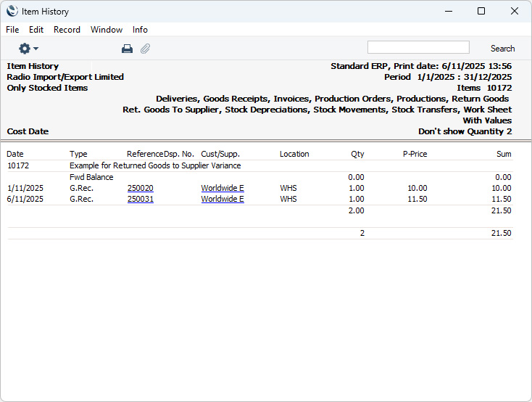The height and width of the screenshot is (402, 532).
Task: Click the Don't show Quantity 2 text
Action: [x=465, y=131]
